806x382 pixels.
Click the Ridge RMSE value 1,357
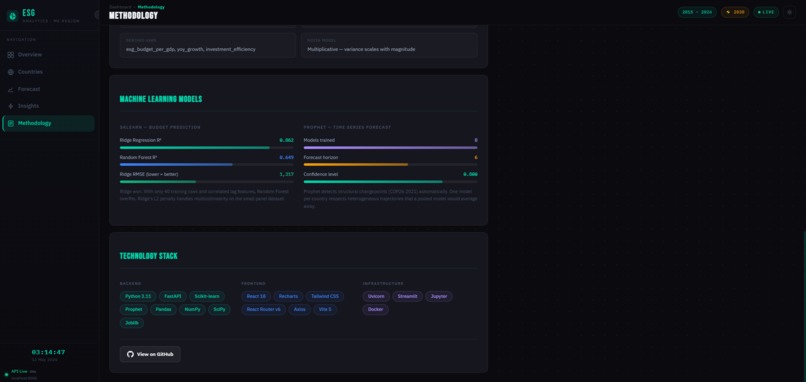click(x=286, y=174)
